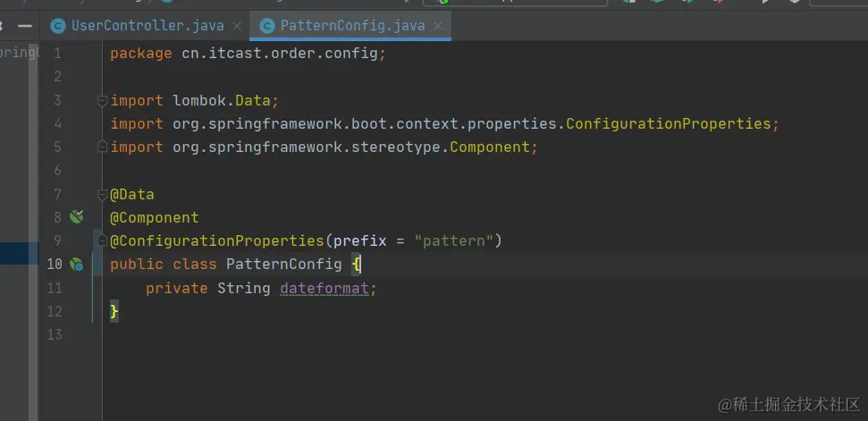Click Component in the line 5 import
The image size is (868, 421).
click(x=490, y=147)
